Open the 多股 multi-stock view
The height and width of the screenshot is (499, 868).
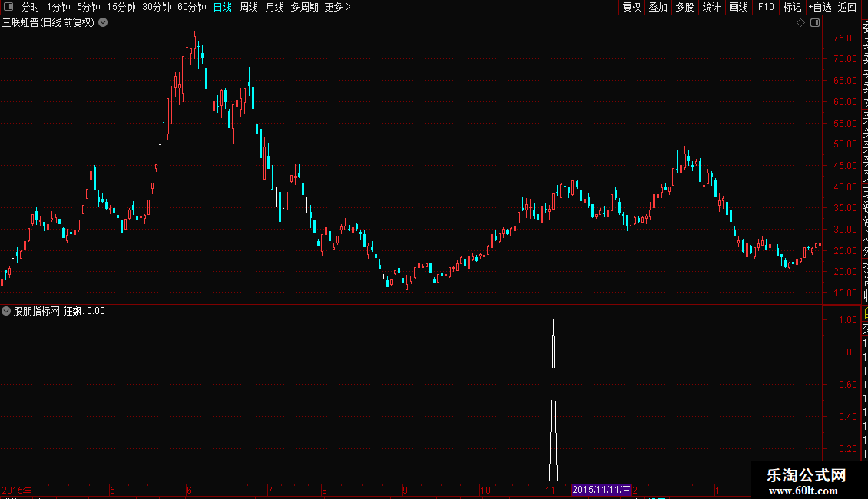684,7
